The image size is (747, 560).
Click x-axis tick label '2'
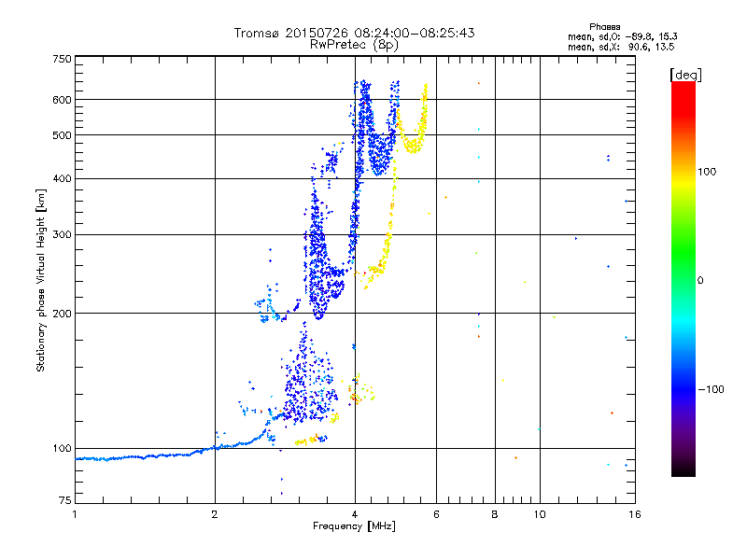coord(215,514)
